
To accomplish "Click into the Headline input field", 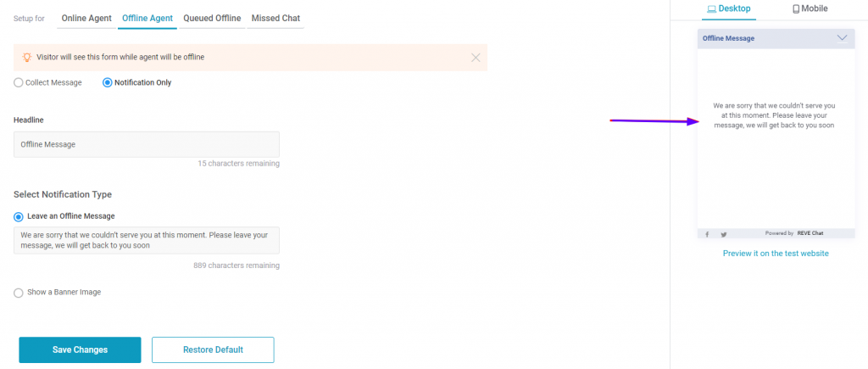I will (x=147, y=144).
